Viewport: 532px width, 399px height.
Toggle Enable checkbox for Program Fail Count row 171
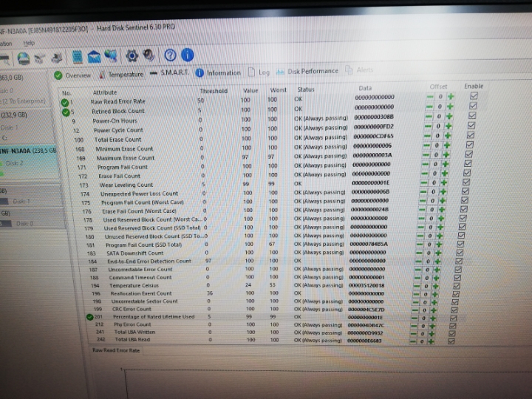[x=467, y=164]
